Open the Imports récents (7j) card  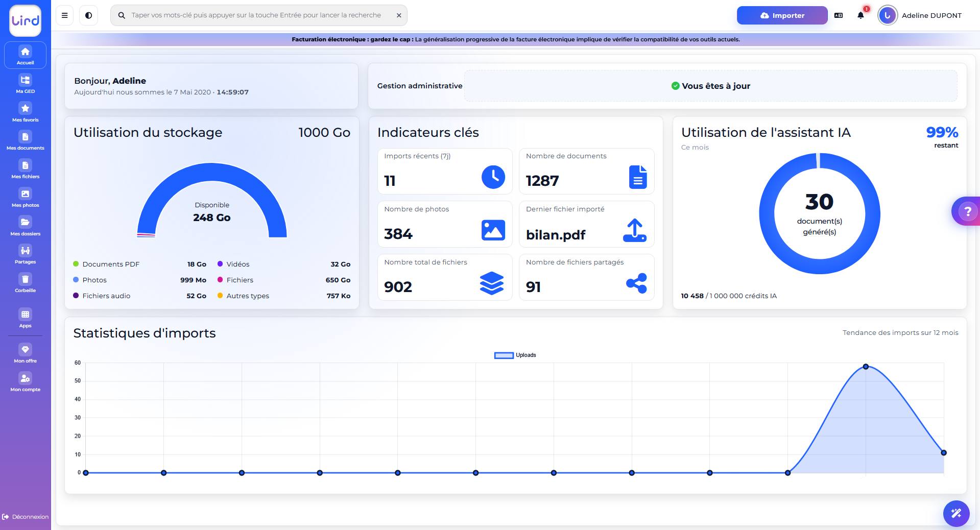445,171
